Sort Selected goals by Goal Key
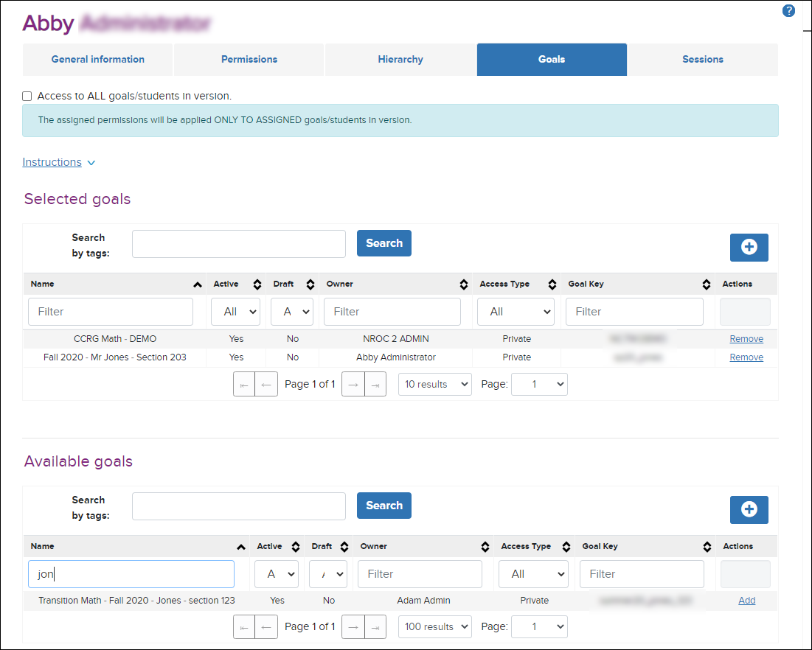Image resolution: width=812 pixels, height=650 pixels. [707, 284]
